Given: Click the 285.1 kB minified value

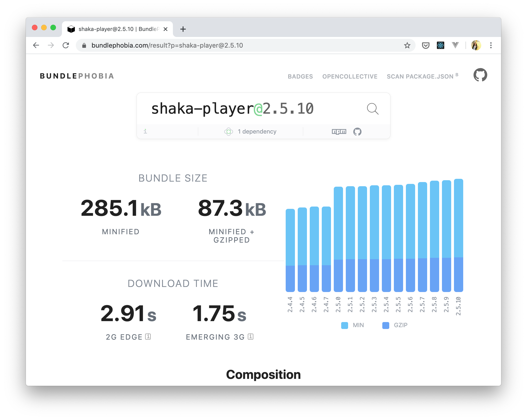Looking at the screenshot, I should (121, 208).
